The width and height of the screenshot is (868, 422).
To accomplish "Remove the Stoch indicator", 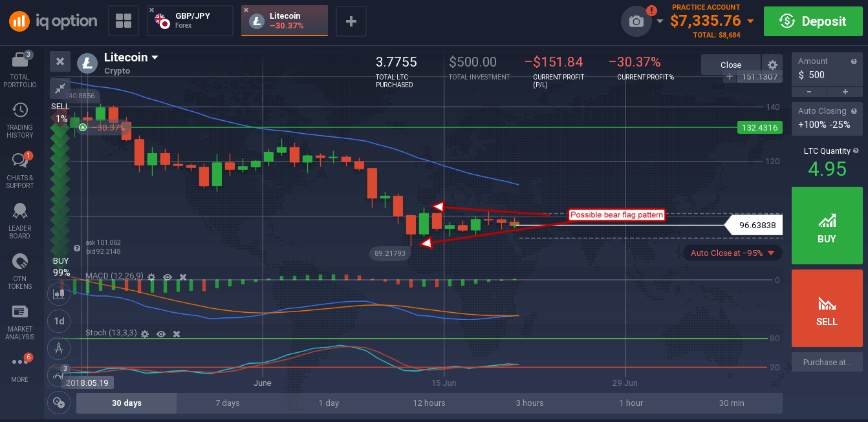I will tap(177, 333).
